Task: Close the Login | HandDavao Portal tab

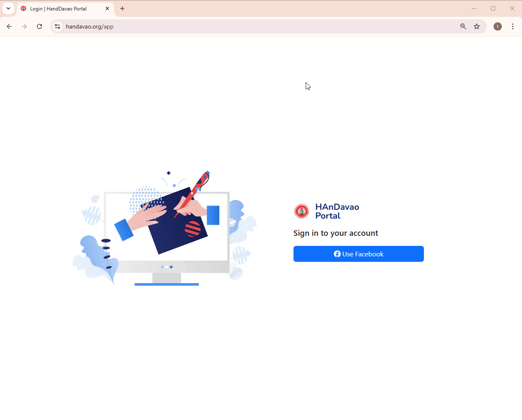Action: click(x=107, y=8)
